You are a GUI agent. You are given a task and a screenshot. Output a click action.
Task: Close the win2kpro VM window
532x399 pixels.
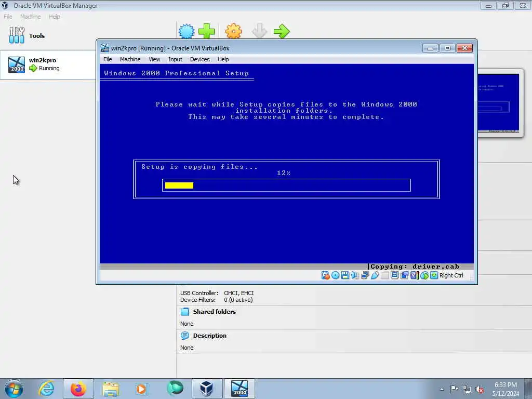pos(464,48)
